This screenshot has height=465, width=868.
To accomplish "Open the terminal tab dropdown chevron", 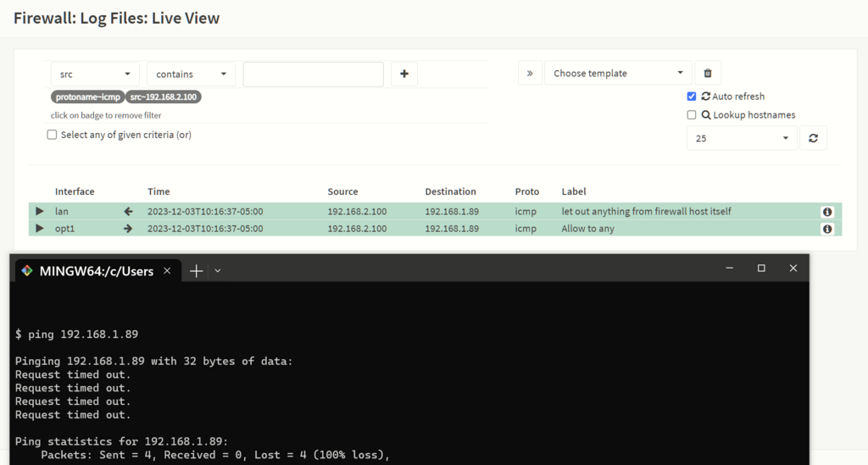I will (x=218, y=271).
